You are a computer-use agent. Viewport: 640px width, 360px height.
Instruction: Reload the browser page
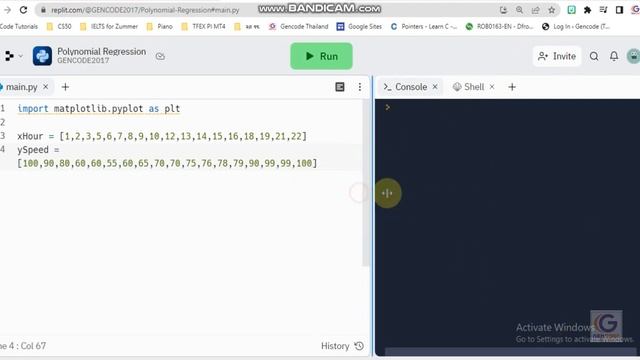[23, 9]
